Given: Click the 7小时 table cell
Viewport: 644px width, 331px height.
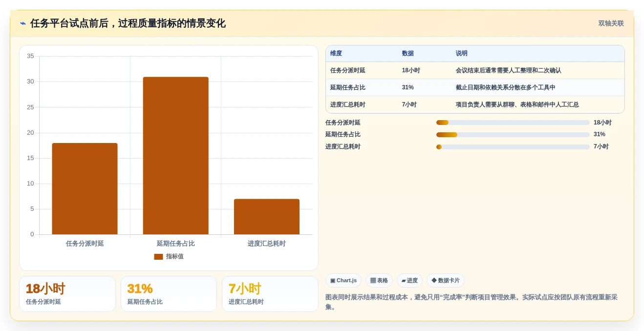Looking at the screenshot, I should point(409,105).
